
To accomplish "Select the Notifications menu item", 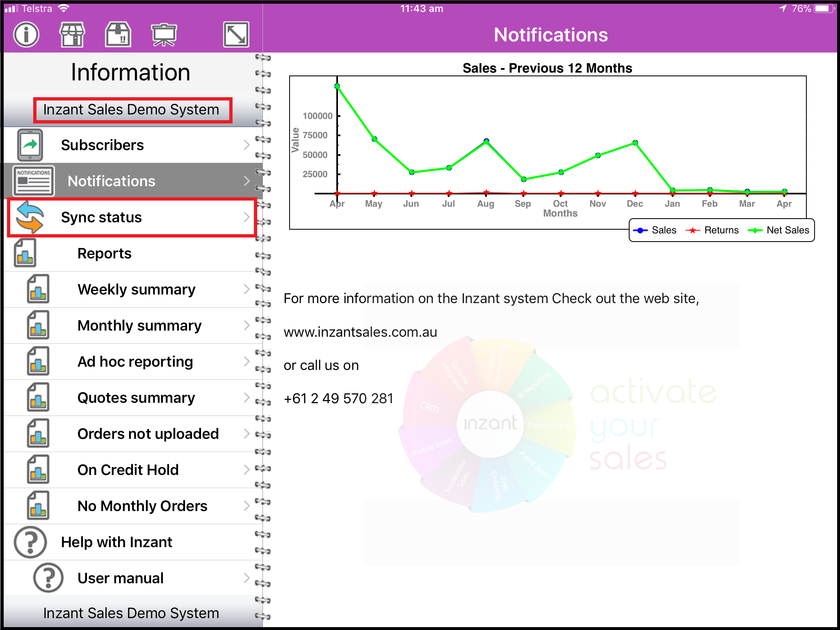I will 112,181.
